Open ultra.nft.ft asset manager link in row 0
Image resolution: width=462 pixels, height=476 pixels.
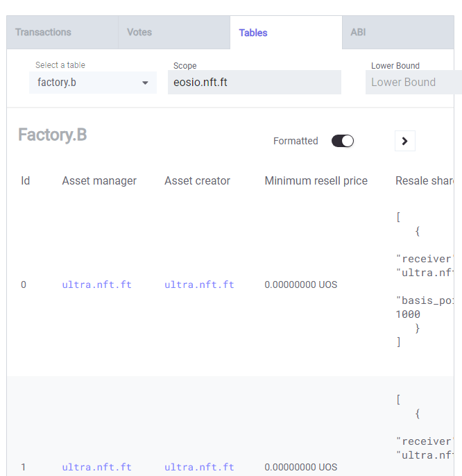97,284
